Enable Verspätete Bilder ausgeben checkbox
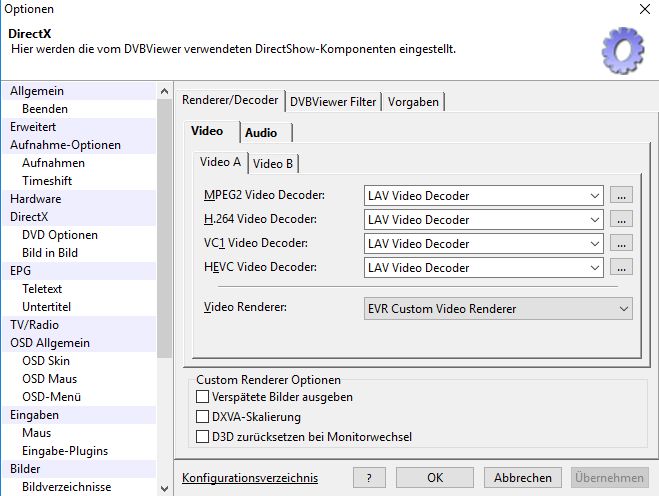Screen dimensions: 659x496 (202, 396)
